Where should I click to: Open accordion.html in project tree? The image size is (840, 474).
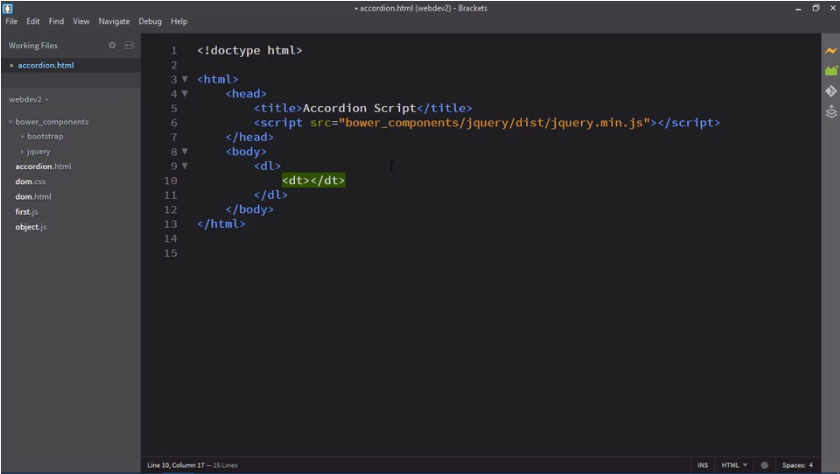(x=43, y=167)
